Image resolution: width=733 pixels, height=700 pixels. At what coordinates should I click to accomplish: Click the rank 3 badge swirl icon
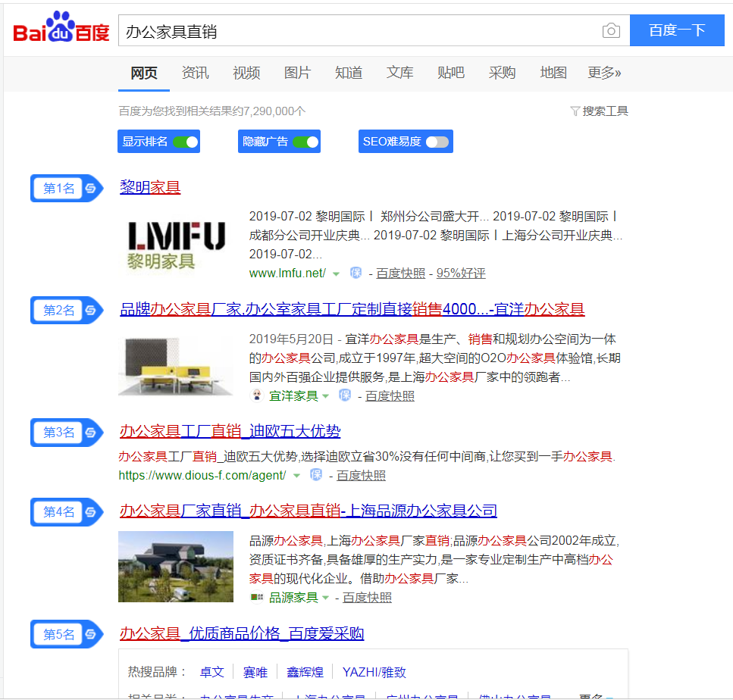[91, 433]
